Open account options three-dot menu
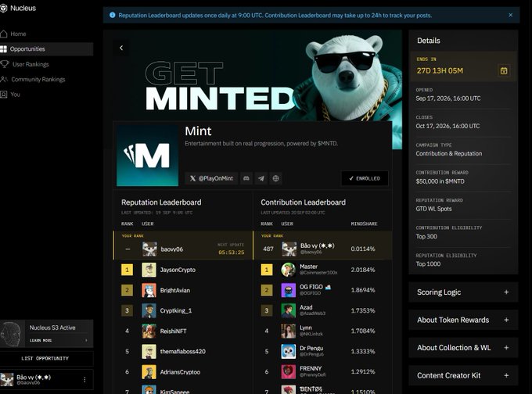The height and width of the screenshot is (394, 532). coord(84,380)
